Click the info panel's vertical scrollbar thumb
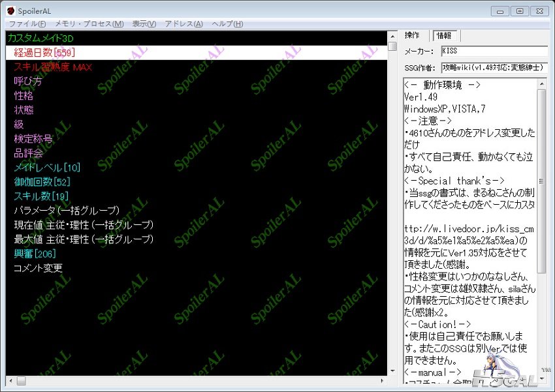 pos(541,181)
